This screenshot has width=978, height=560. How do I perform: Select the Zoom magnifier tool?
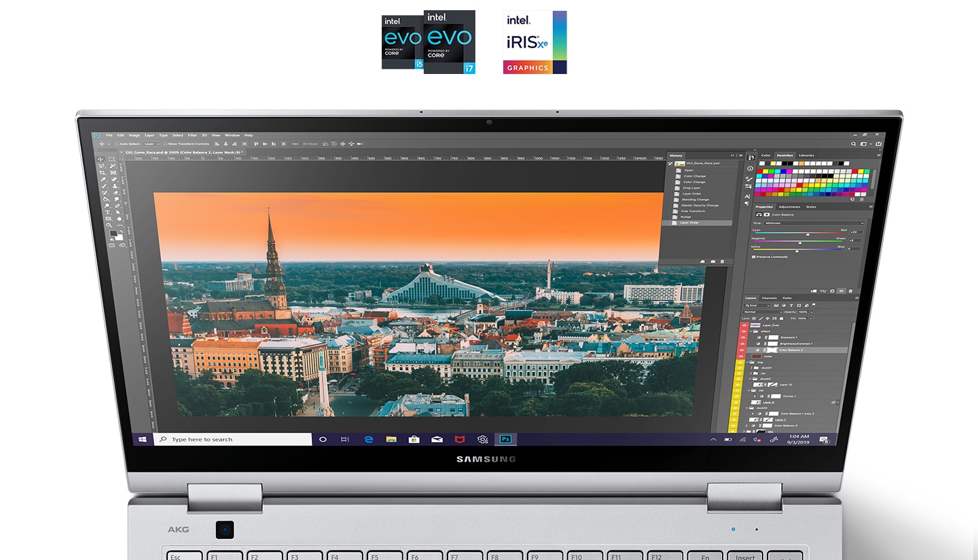pyautogui.click(x=109, y=225)
